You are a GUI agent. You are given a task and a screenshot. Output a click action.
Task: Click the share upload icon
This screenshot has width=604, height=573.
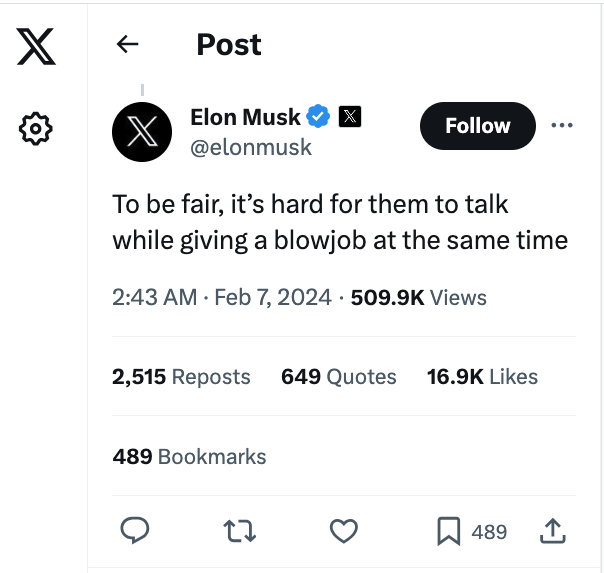[x=552, y=532]
